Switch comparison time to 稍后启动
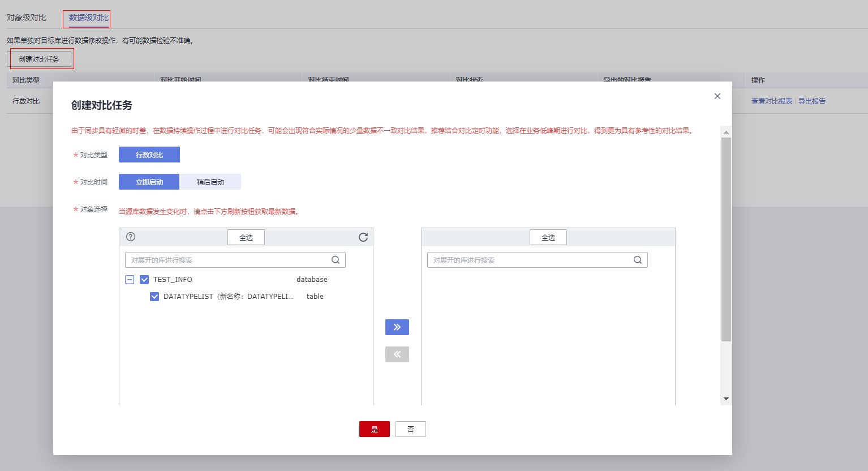This screenshot has width=868, height=471. pyautogui.click(x=210, y=182)
